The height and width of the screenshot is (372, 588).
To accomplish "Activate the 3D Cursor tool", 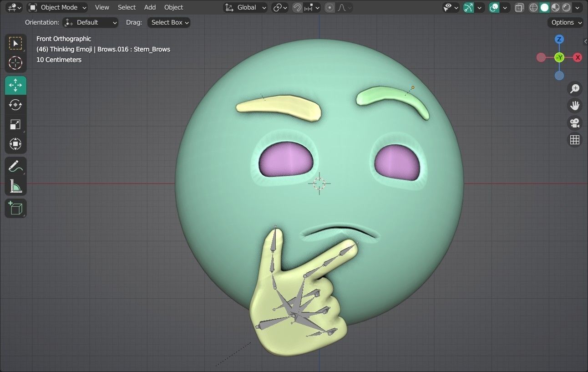I will [x=15, y=63].
